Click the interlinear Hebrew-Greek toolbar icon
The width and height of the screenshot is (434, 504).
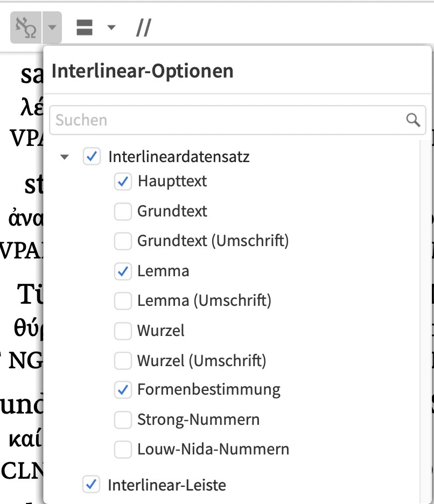click(26, 27)
